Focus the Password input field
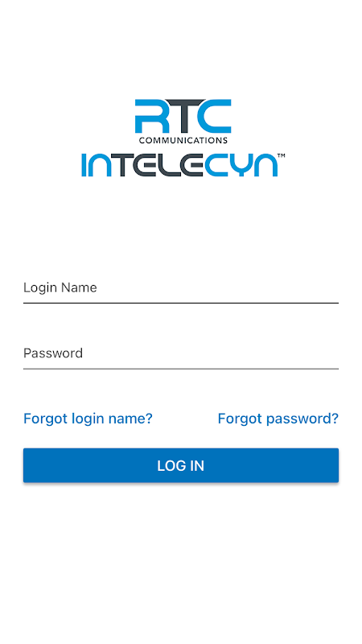Screen dimensions: 362x644 (181, 353)
